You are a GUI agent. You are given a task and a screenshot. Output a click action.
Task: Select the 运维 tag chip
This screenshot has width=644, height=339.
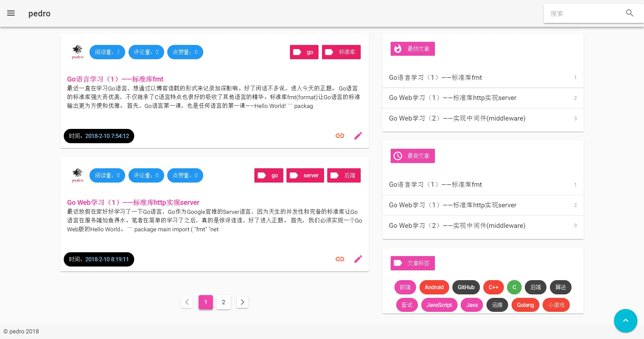pos(497,305)
